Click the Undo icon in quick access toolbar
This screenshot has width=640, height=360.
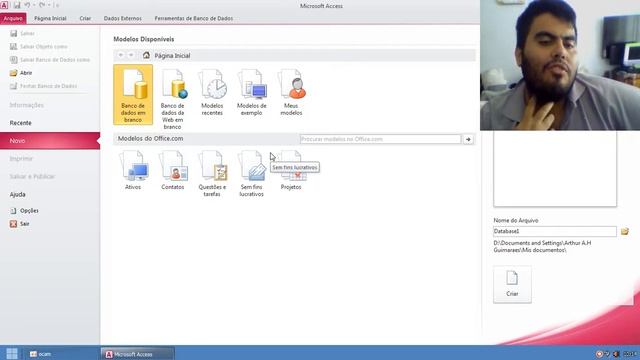[x=27, y=5]
